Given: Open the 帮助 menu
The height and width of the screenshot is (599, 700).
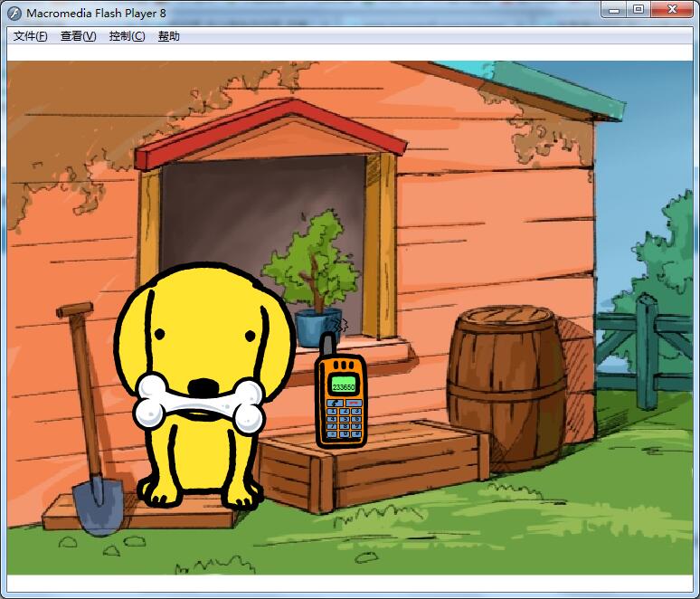Looking at the screenshot, I should [169, 36].
